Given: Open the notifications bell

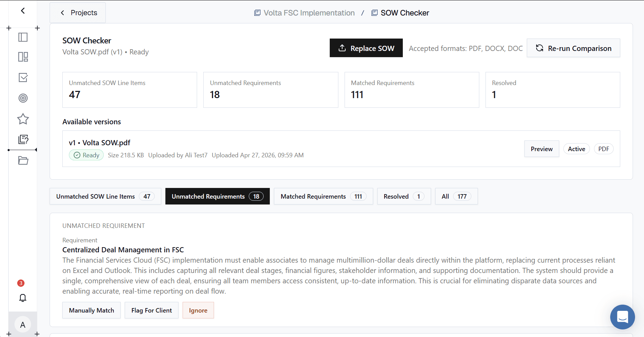Looking at the screenshot, I should pyautogui.click(x=23, y=298).
